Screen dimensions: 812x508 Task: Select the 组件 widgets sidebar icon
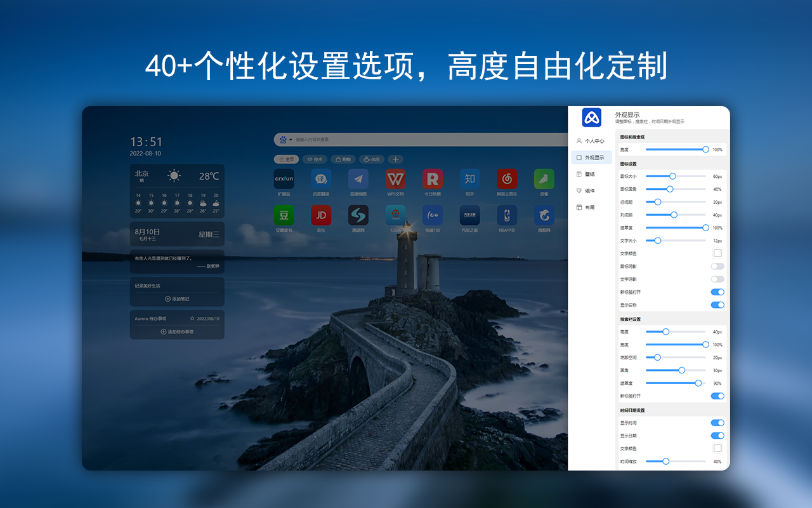point(590,190)
